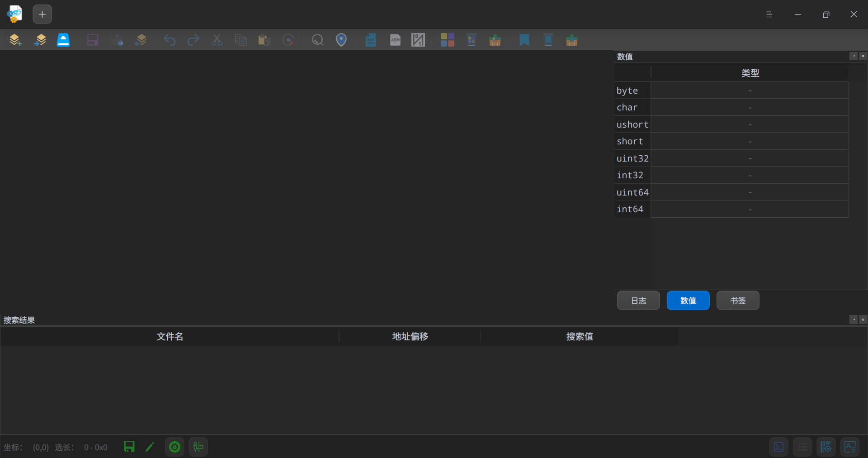Click the open disk drive icon
The width and height of the screenshot is (868, 458).
click(x=63, y=40)
